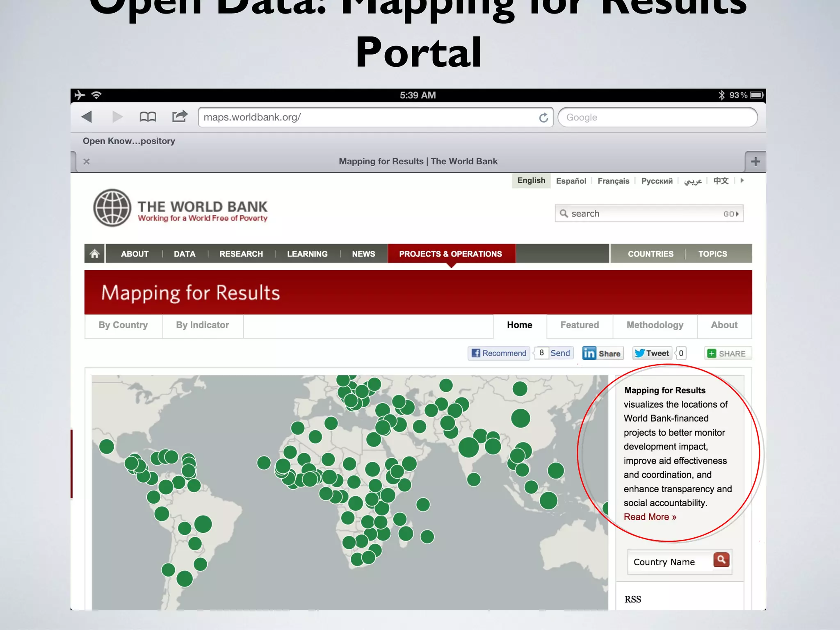Click the Country Name input

click(x=670, y=562)
